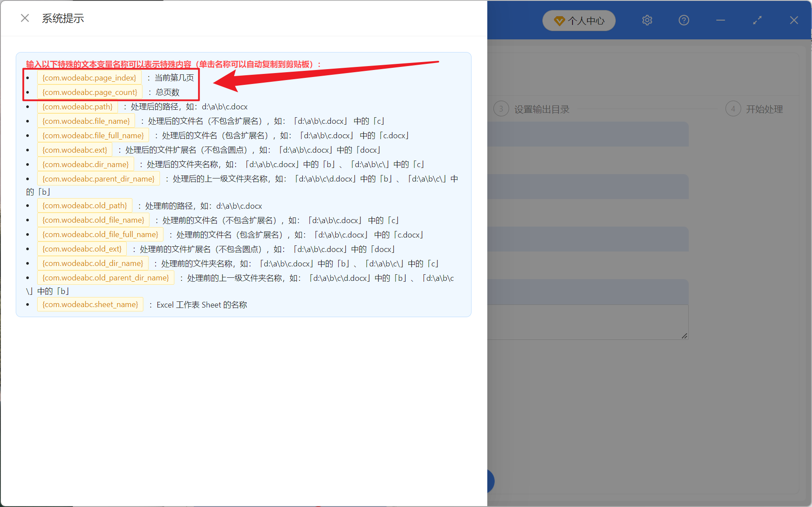Open the help question mark icon
812x507 pixels.
point(683,20)
